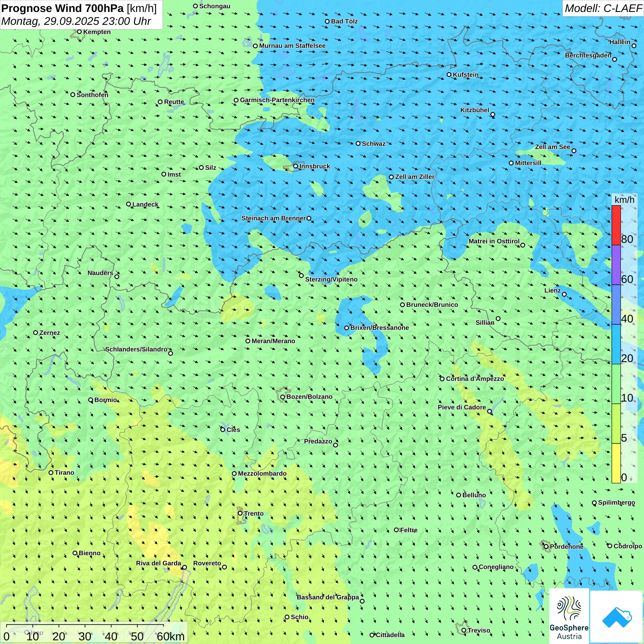Click the Schwaz label
The image size is (644, 644).
pyautogui.click(x=374, y=144)
